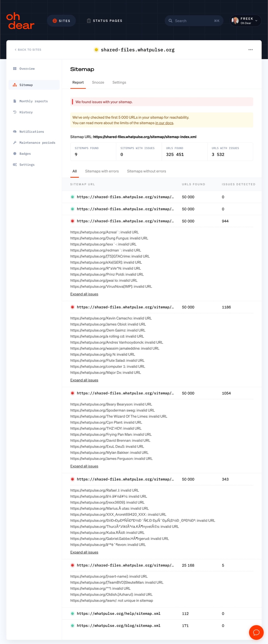Screen dimensions: 268x644
Task: Open sidebar Settings via its cogs icon
Action: point(15,164)
